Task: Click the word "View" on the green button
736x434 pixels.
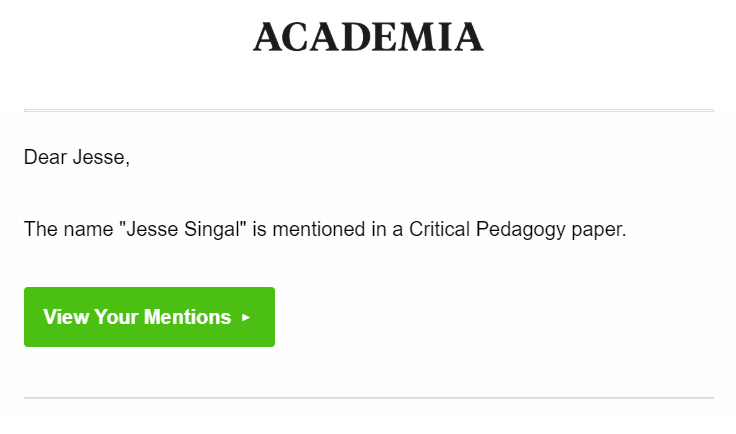Action: (x=66, y=317)
